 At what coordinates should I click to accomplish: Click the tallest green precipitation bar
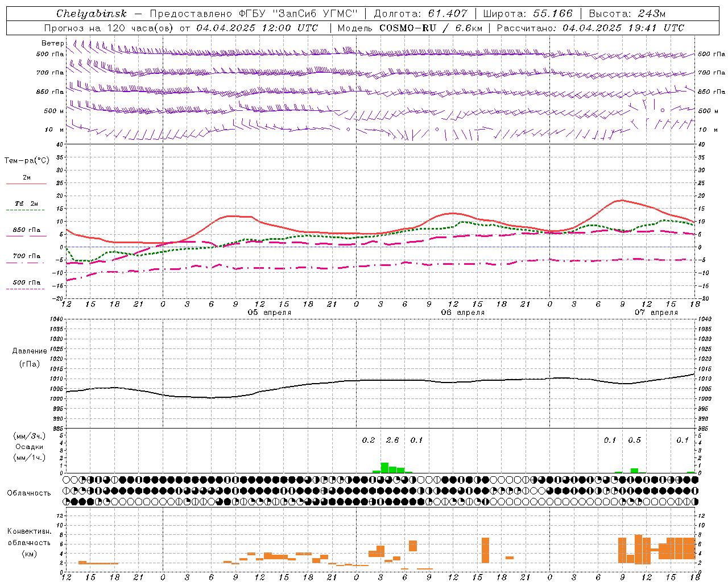[384, 468]
